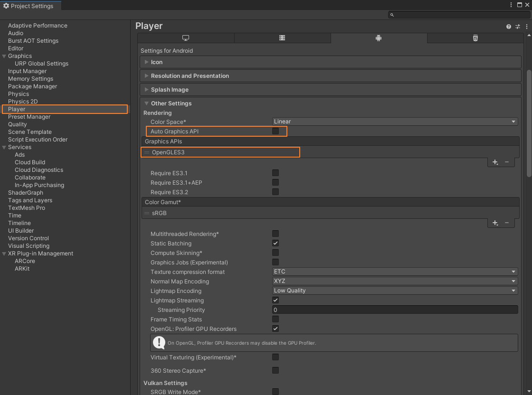Open the Script Execution Order settings

(38, 140)
